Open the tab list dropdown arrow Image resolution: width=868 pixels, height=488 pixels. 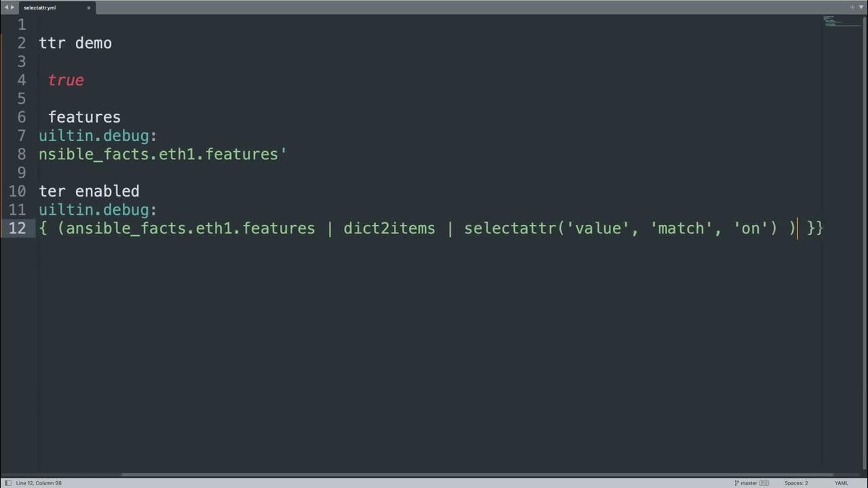861,7
